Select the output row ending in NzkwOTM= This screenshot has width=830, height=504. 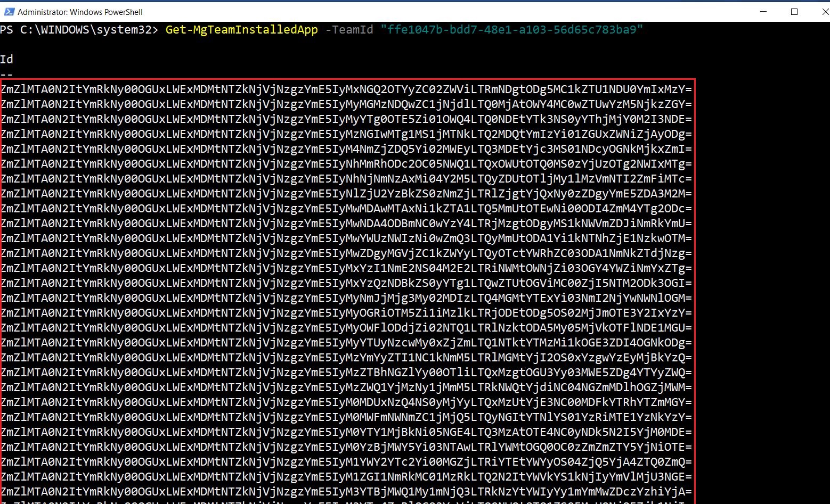346,238
